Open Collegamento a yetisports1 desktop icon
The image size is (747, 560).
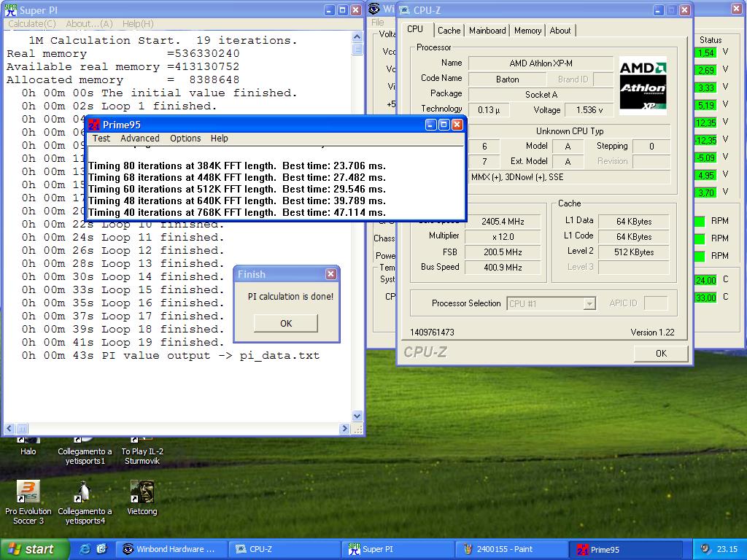coord(85,451)
